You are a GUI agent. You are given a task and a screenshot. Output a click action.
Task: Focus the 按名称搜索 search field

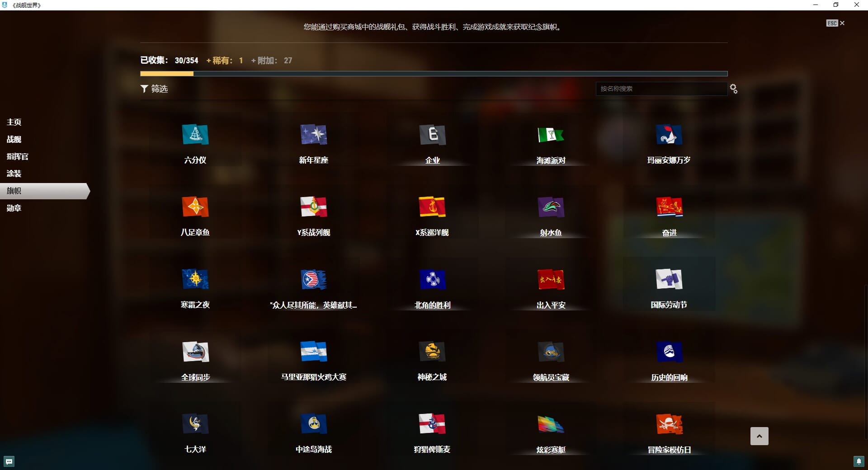click(x=661, y=89)
